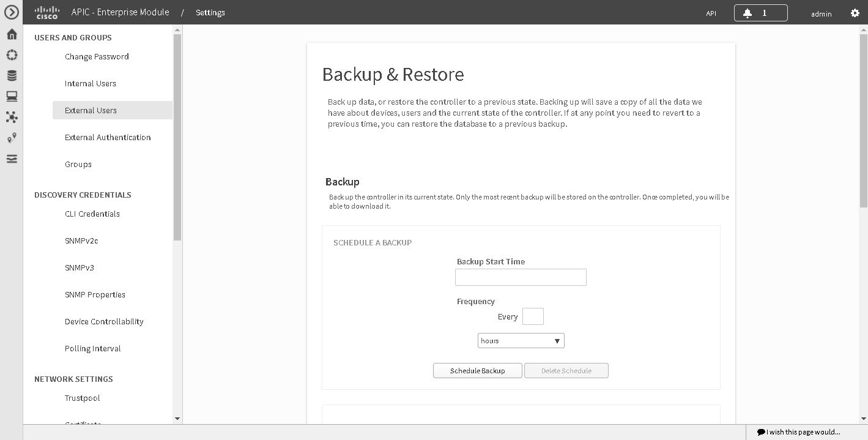This screenshot has height=440, width=868.
Task: Open the settings gear icon
Action: 855,13
